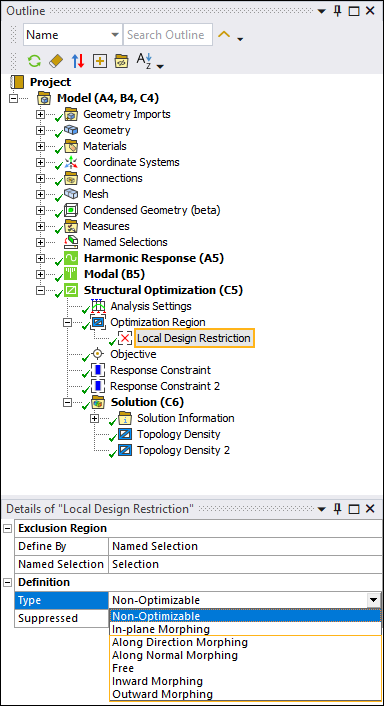Collapse the Structural Optimization (C5) branch

(x=41, y=291)
